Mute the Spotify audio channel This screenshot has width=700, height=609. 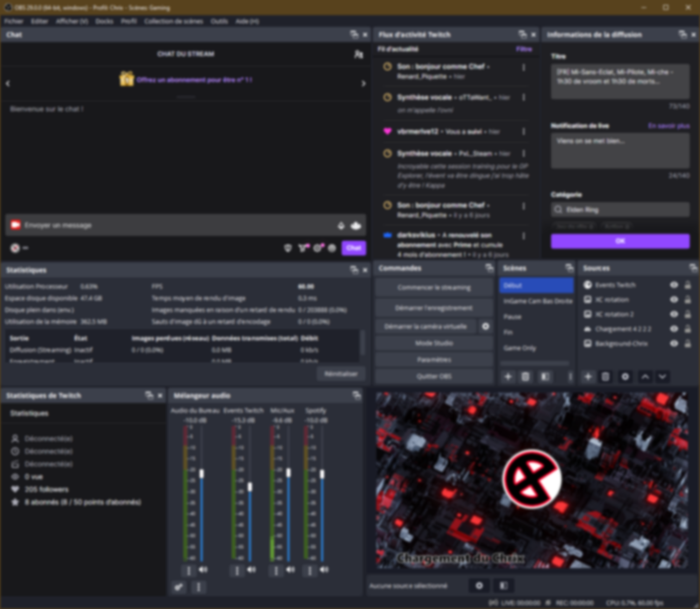pyautogui.click(x=324, y=569)
